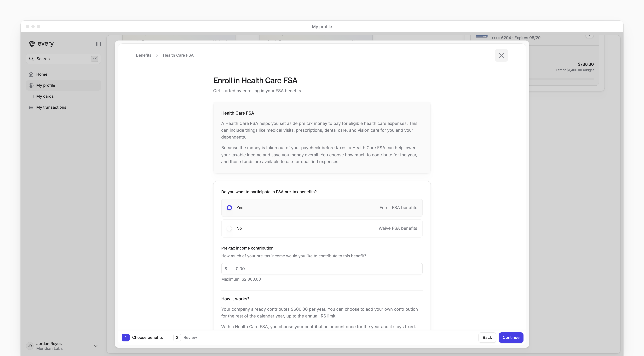Select Yes to enroll FSA benefits

click(x=322, y=208)
